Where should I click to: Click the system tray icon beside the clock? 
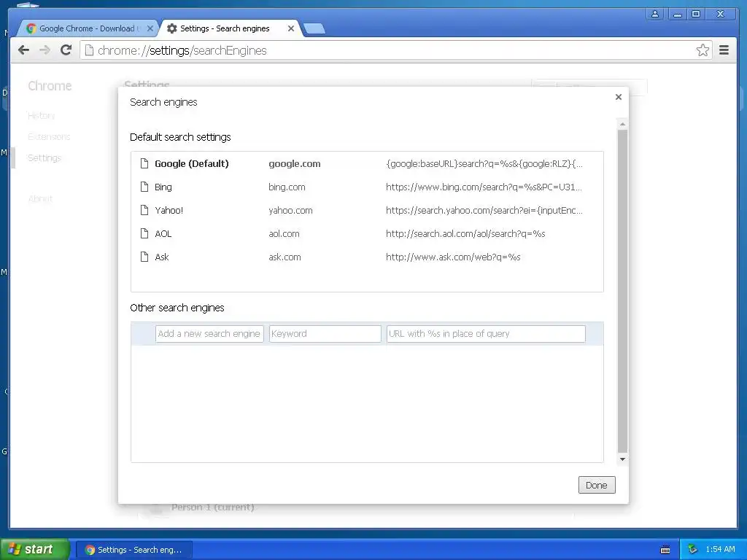coord(693,550)
